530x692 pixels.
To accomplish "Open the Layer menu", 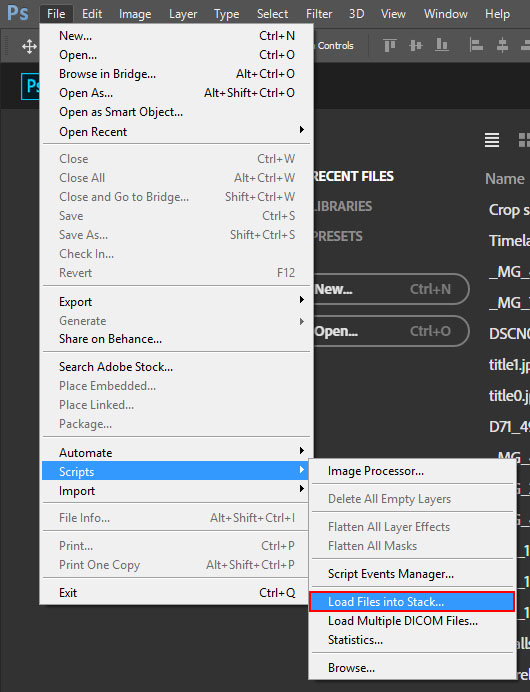I will pos(183,14).
